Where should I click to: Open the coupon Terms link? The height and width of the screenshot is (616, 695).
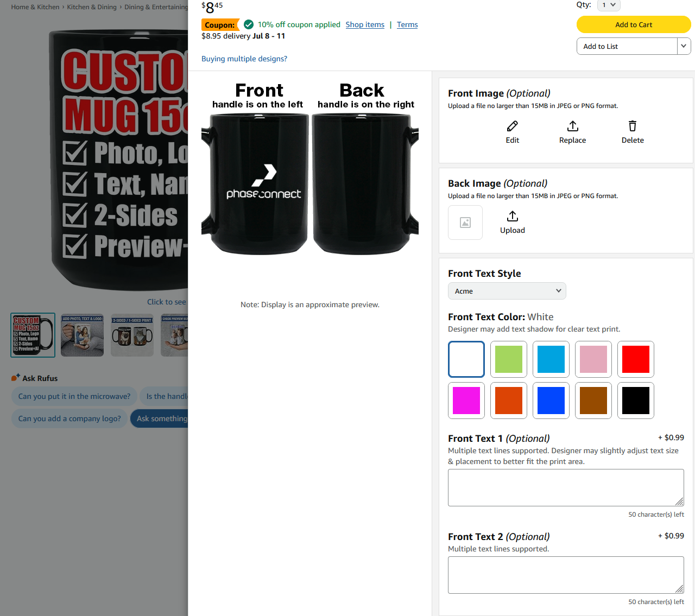[x=407, y=24]
